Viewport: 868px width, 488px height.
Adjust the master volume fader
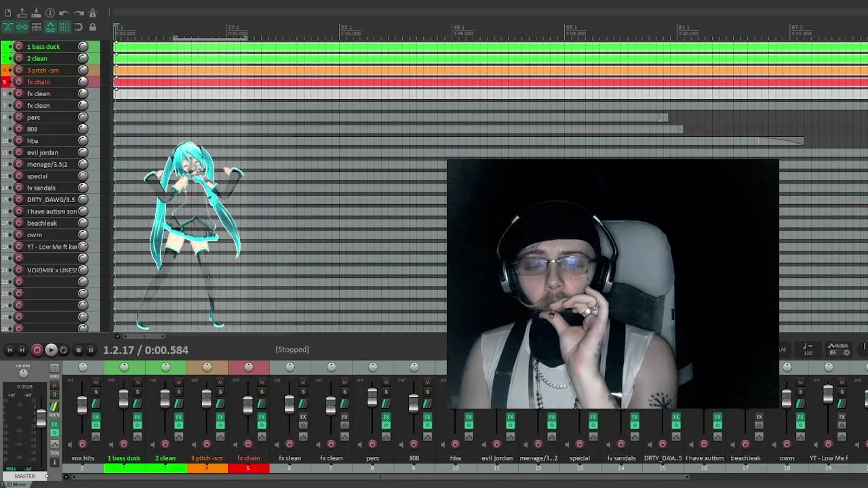(x=41, y=418)
